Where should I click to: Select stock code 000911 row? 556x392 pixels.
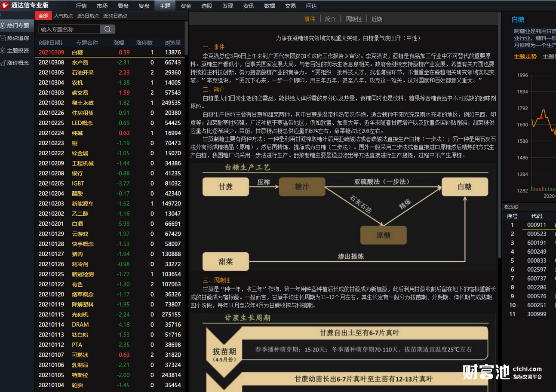tap(530, 225)
